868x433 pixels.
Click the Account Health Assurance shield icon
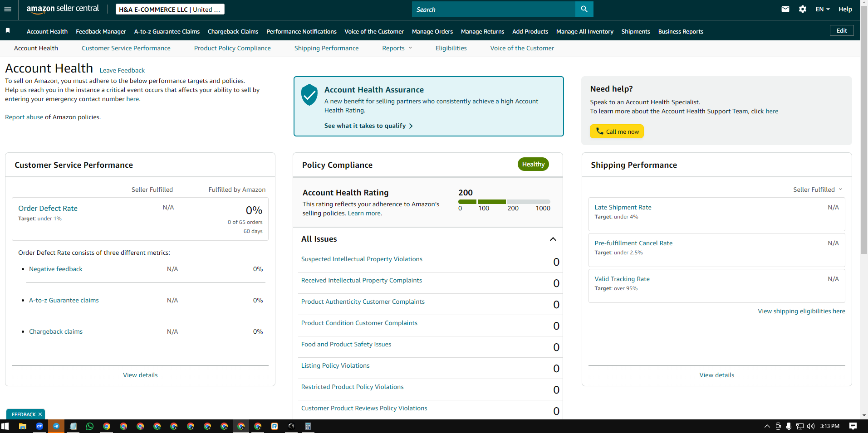pyautogui.click(x=309, y=95)
